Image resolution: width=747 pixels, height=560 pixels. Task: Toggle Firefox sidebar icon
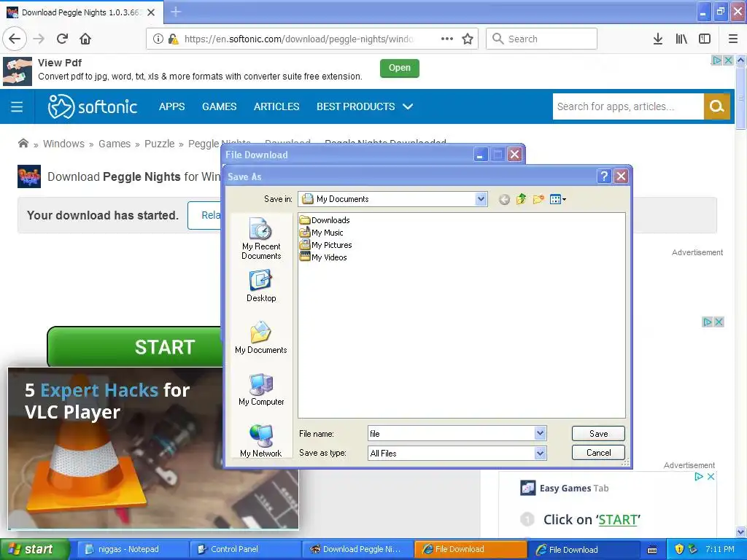pyautogui.click(x=705, y=39)
